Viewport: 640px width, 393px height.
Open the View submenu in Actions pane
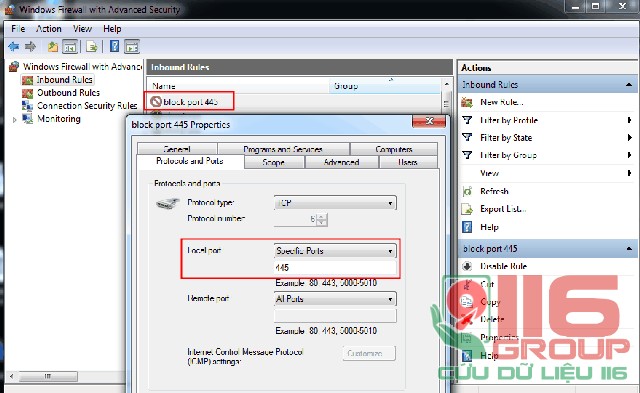click(x=489, y=173)
